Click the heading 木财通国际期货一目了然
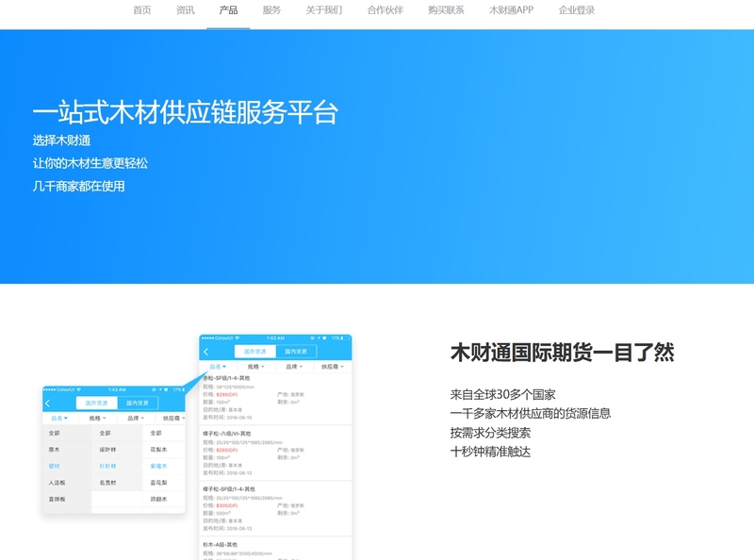754x560 pixels. pos(562,353)
